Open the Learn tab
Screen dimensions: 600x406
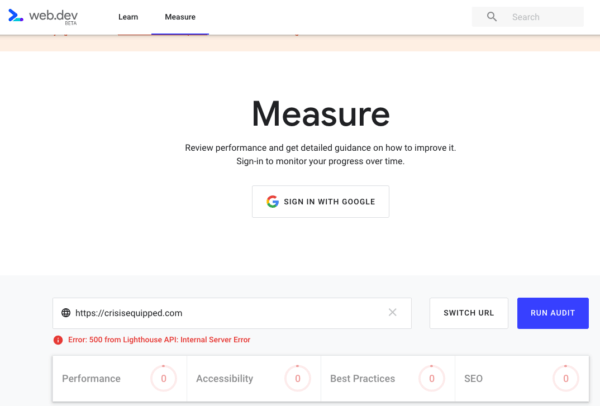pos(128,17)
